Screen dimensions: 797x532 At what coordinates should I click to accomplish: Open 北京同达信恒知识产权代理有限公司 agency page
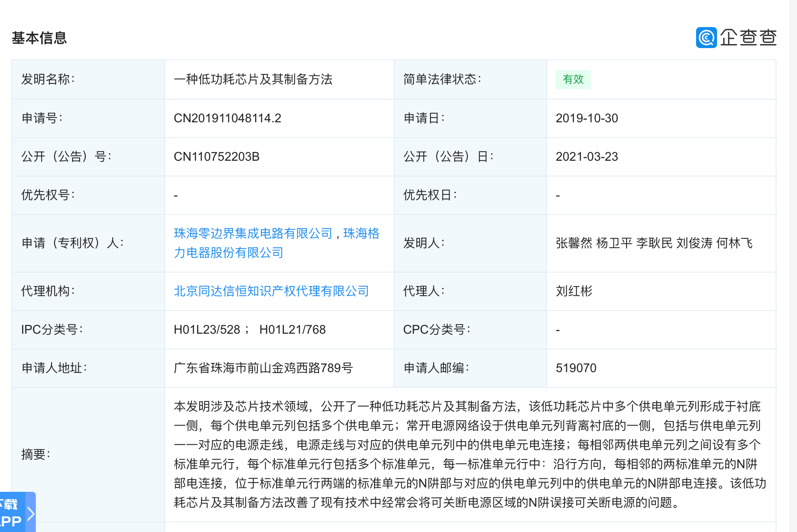(271, 291)
